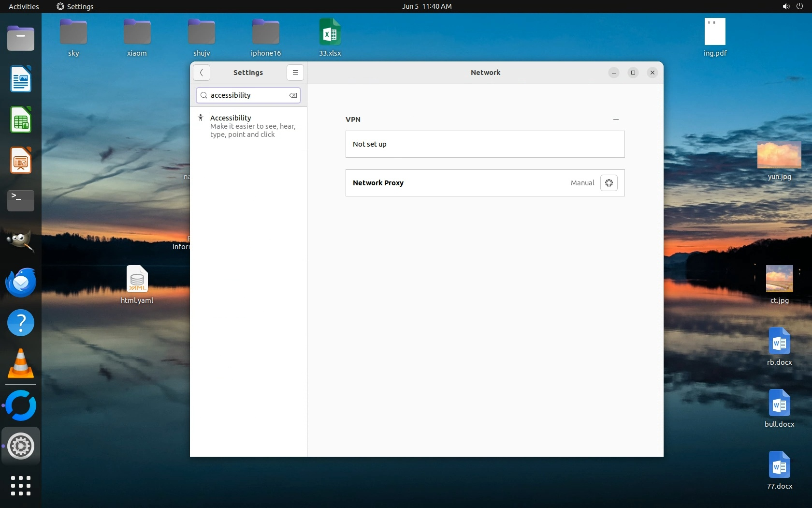This screenshot has width=812, height=508.
Task: Open Activities overview
Action: (x=24, y=6)
